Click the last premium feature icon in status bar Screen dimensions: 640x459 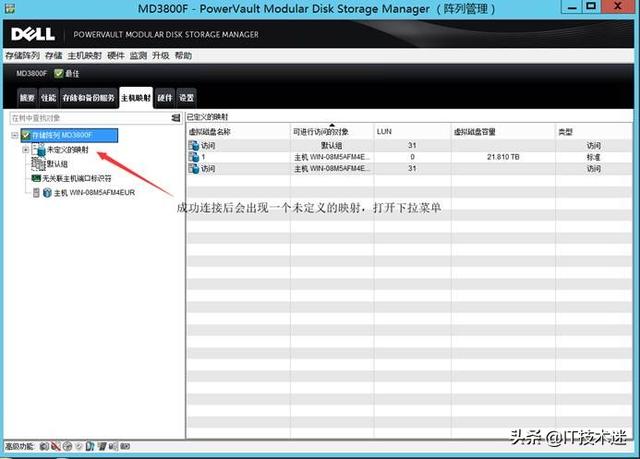click(125, 446)
